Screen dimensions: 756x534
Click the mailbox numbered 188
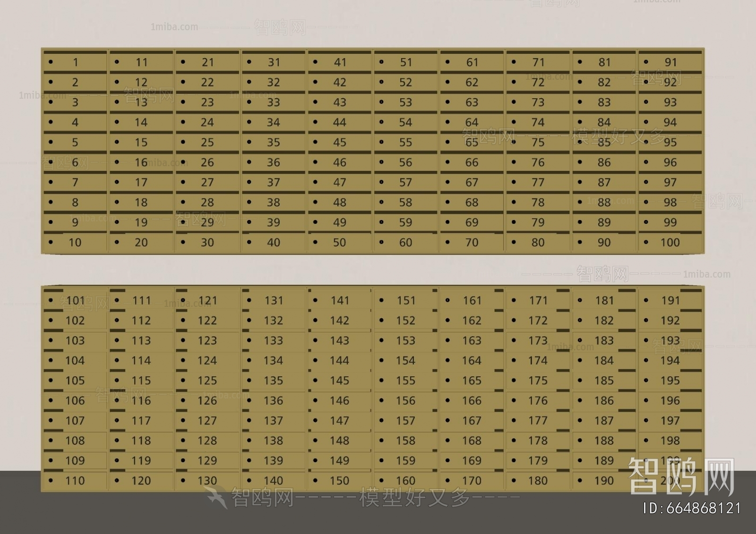tap(604, 441)
